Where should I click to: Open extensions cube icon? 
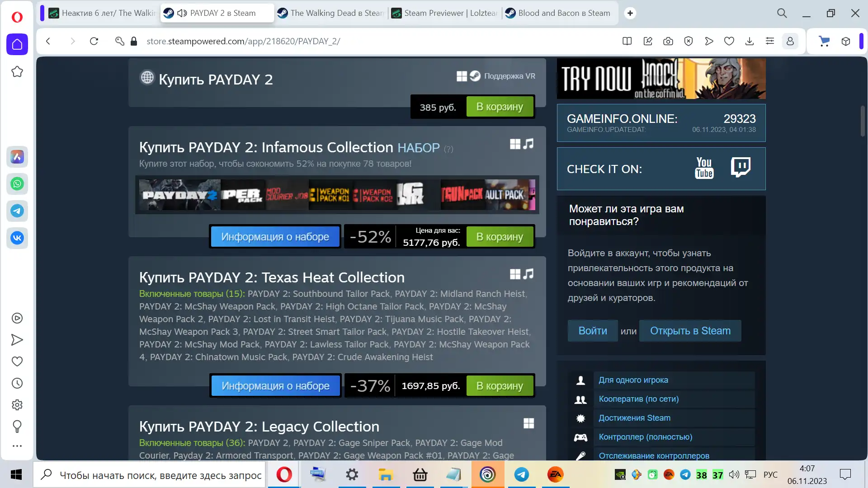[x=846, y=41]
